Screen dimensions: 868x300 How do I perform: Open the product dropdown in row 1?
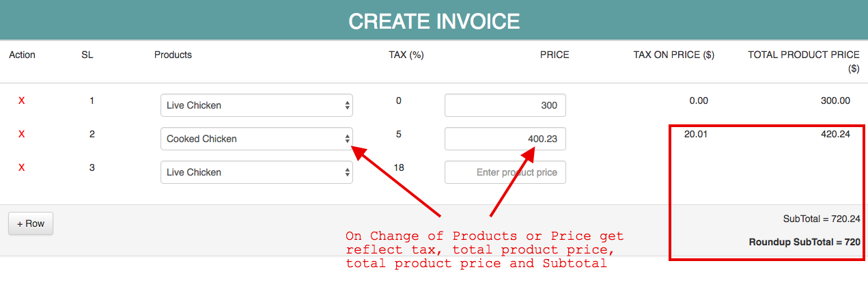[x=257, y=105]
